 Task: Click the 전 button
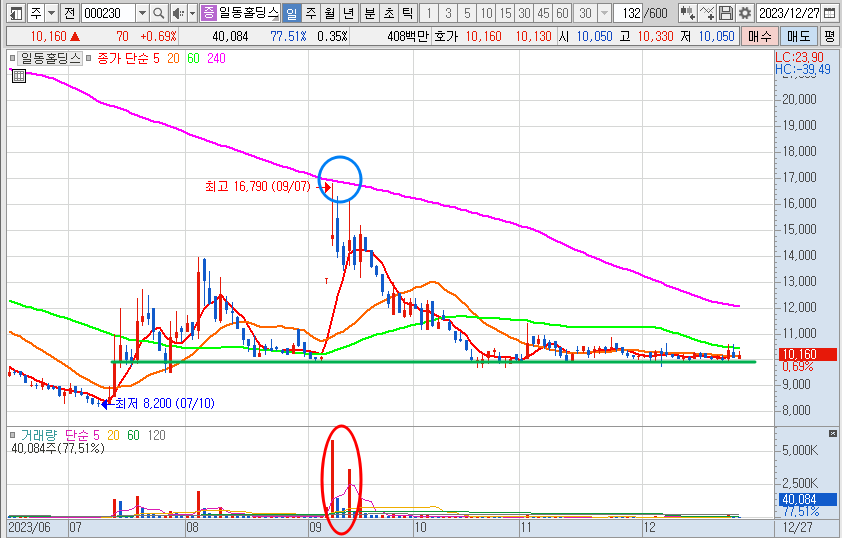(69, 13)
